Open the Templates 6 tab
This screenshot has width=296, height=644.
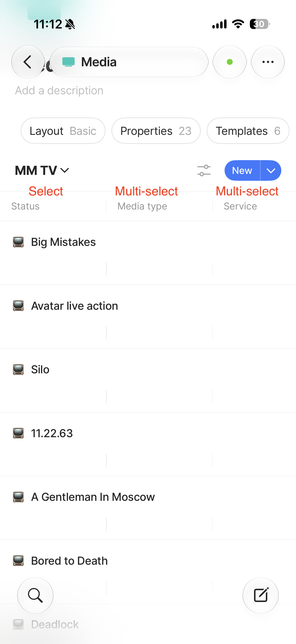pos(248,131)
